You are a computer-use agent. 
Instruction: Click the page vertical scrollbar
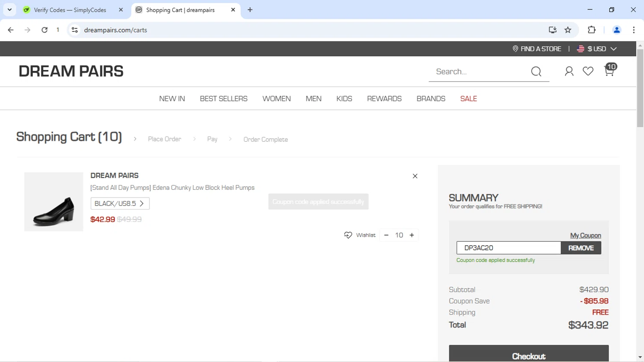640,88
